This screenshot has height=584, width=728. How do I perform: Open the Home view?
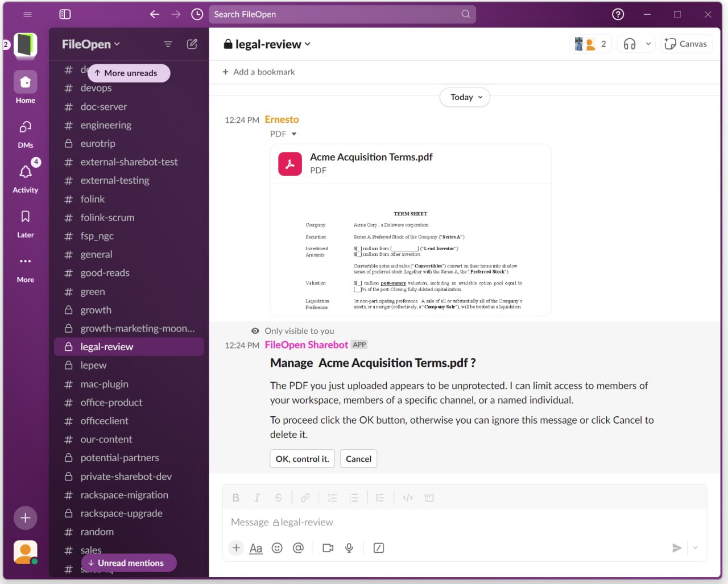(x=26, y=88)
